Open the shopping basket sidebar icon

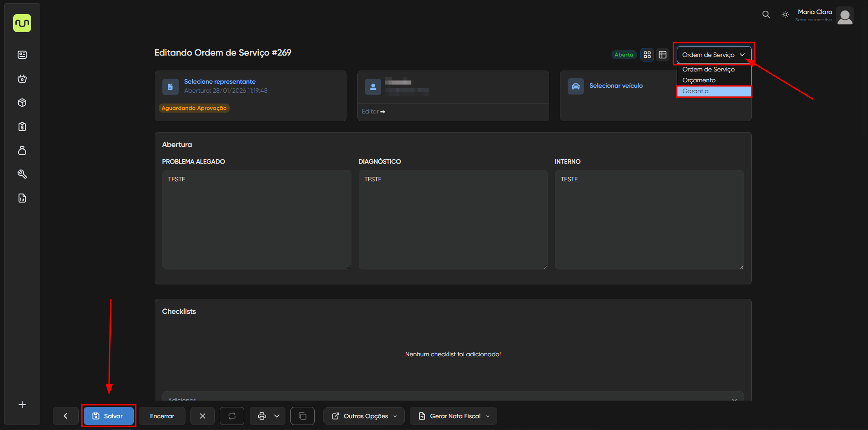(22, 79)
